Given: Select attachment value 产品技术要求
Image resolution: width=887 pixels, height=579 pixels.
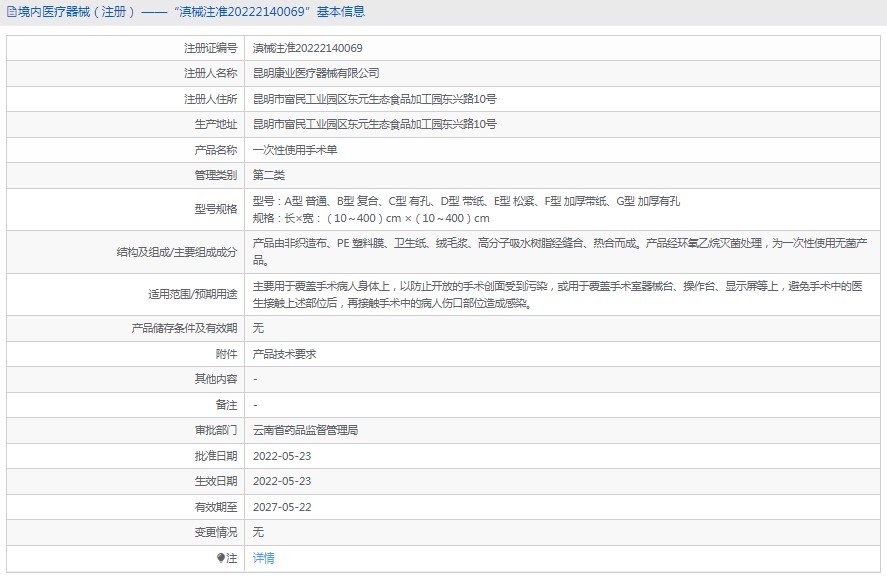Looking at the screenshot, I should click(x=285, y=354).
